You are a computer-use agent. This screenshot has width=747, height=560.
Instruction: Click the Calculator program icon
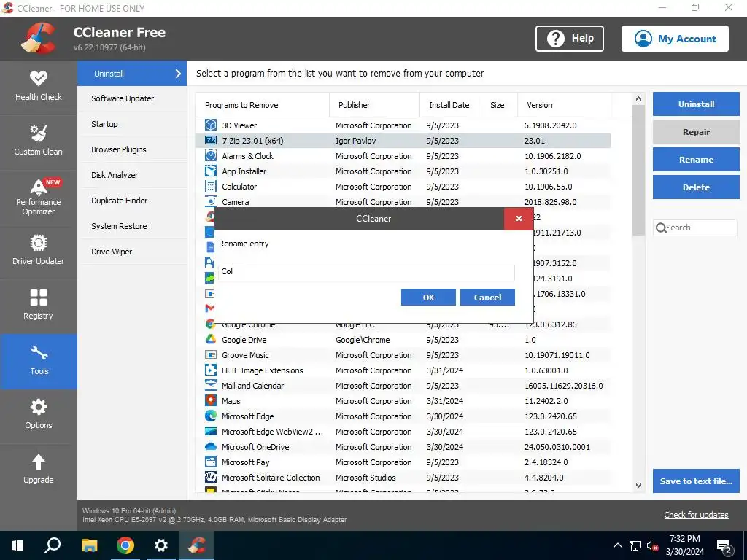[211, 186]
